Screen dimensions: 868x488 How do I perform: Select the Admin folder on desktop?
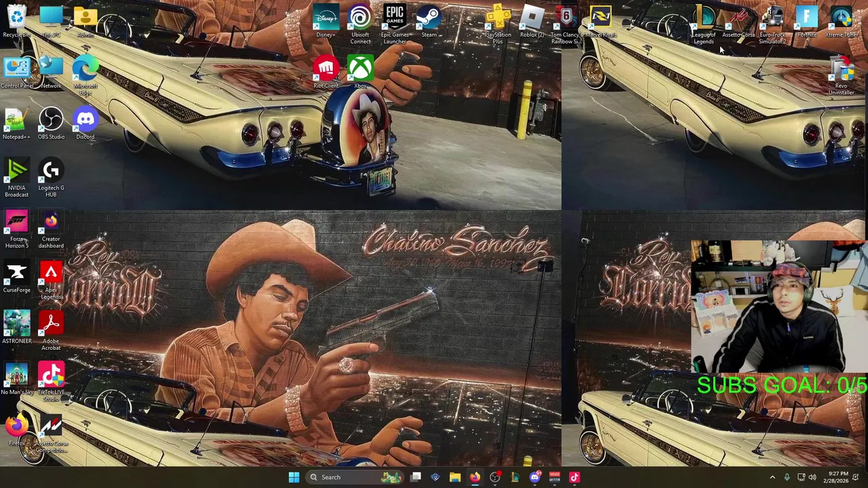[x=85, y=22]
